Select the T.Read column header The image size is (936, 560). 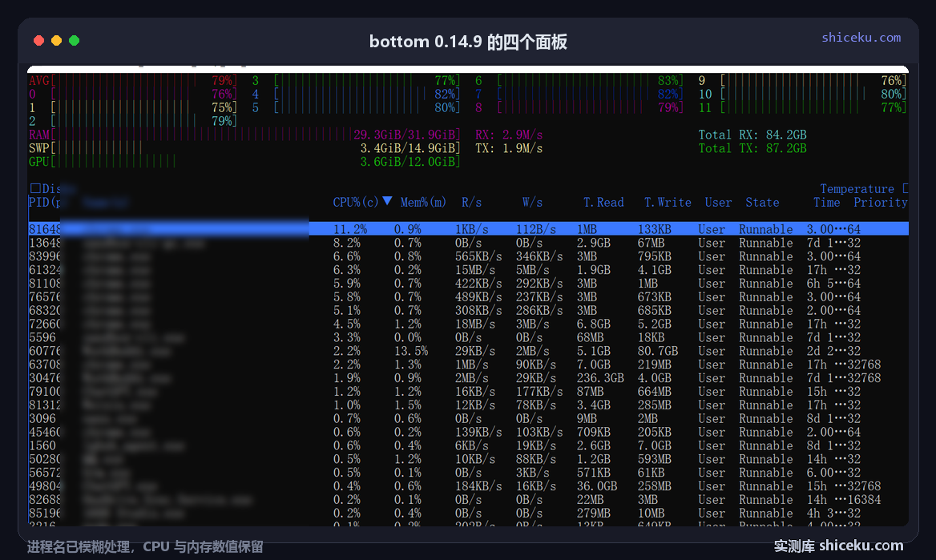pos(603,203)
